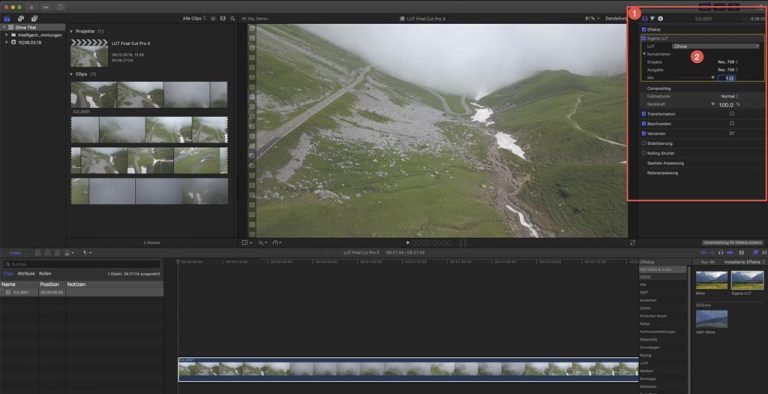Toggle the Transformation checkbox

pos(644,114)
